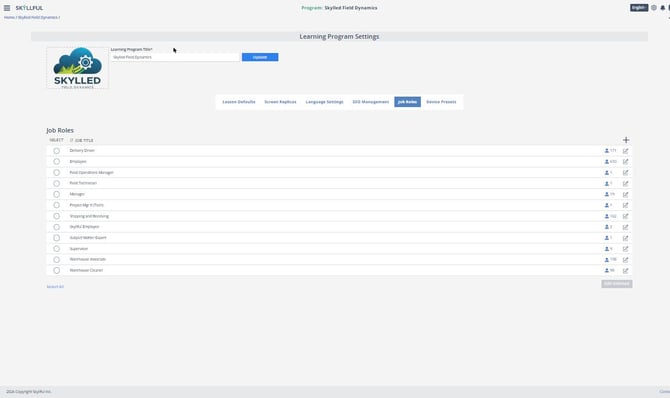Switch to Lesson Defaults tab

(x=239, y=102)
